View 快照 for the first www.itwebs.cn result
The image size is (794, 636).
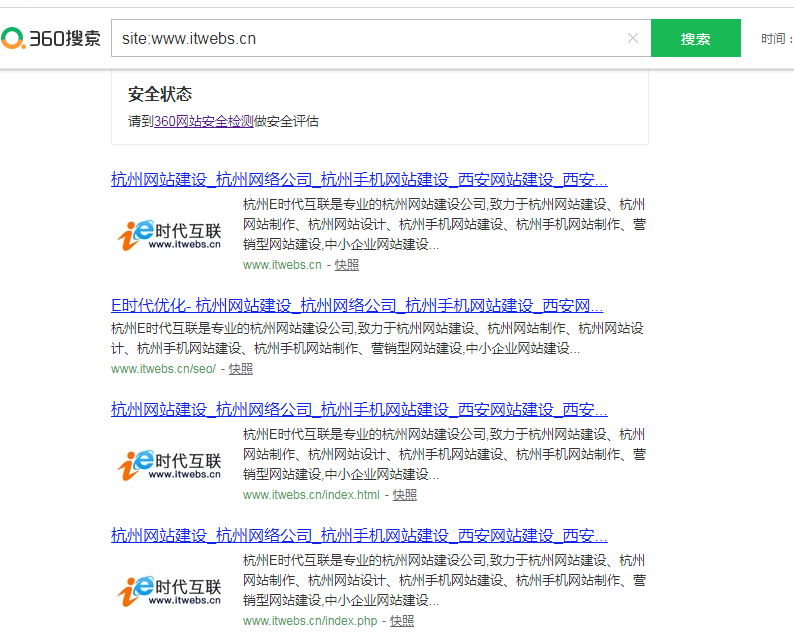[346, 265]
